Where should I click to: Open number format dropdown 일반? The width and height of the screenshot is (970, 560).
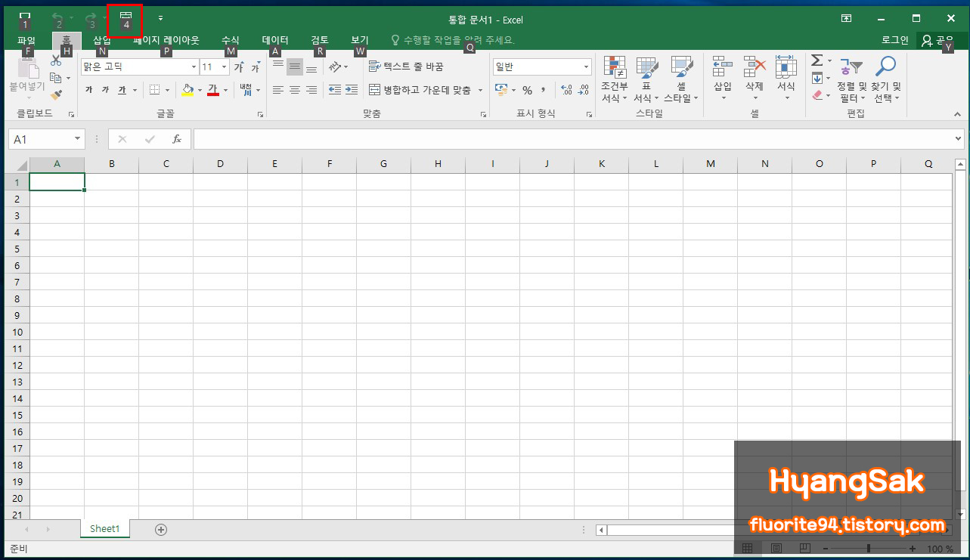[x=586, y=67]
